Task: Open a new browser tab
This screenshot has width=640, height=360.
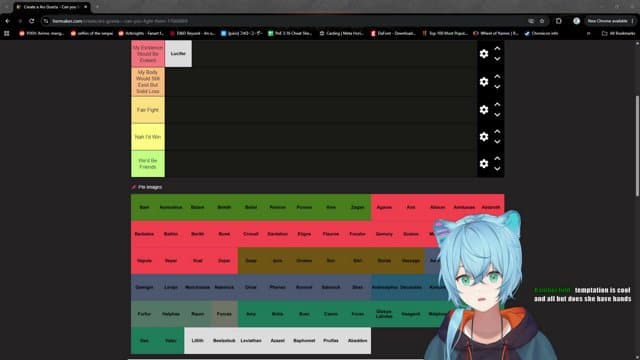Action: coord(97,7)
